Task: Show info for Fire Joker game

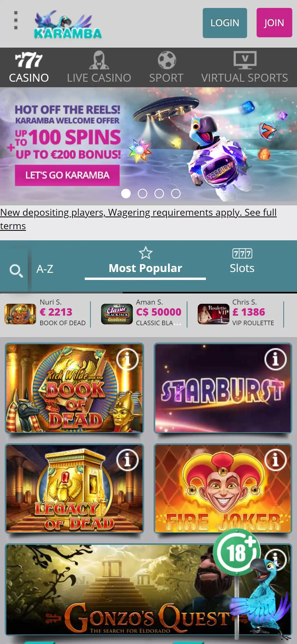Action: click(275, 460)
